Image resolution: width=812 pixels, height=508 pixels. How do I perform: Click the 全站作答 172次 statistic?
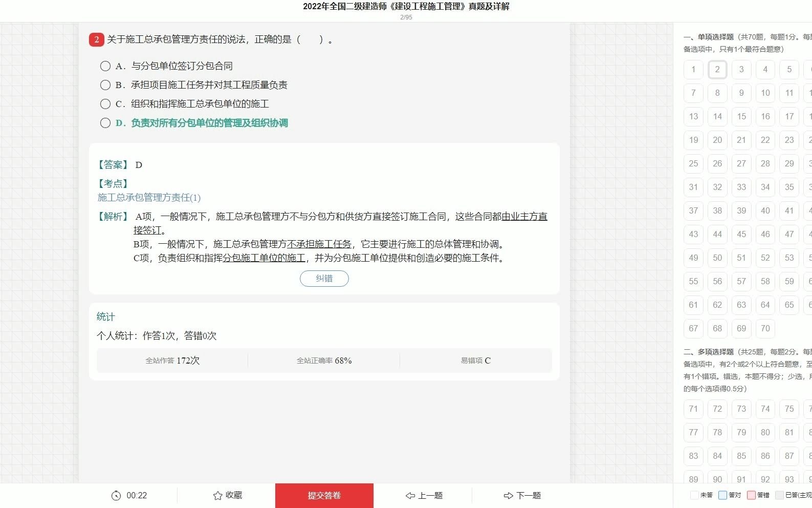click(x=172, y=361)
